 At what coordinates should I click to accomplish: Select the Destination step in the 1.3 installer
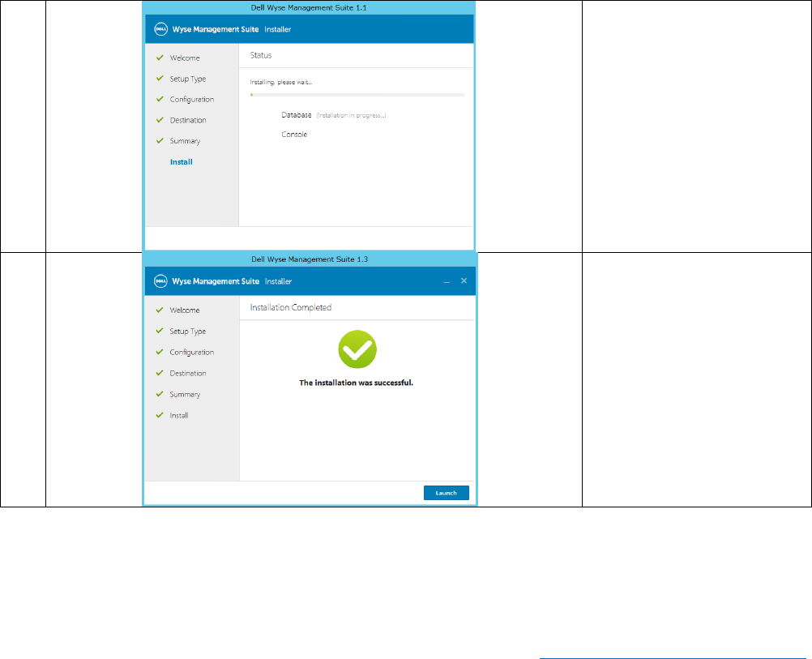(187, 373)
